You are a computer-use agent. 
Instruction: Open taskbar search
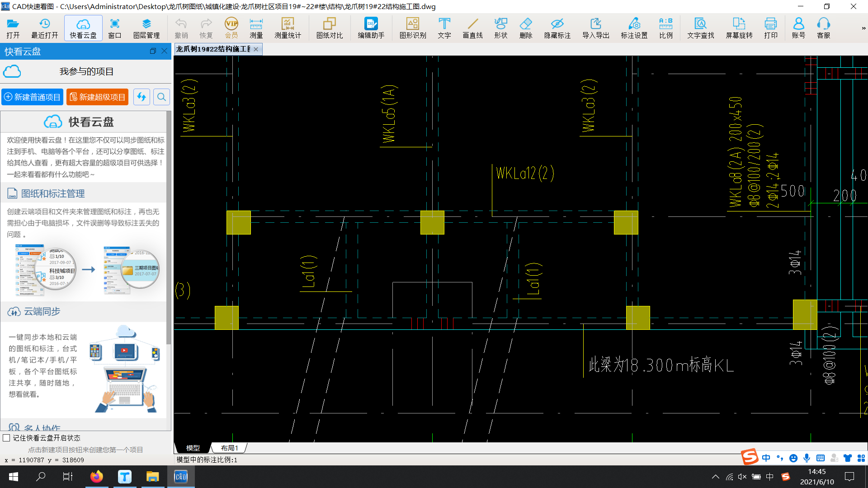[x=41, y=477]
